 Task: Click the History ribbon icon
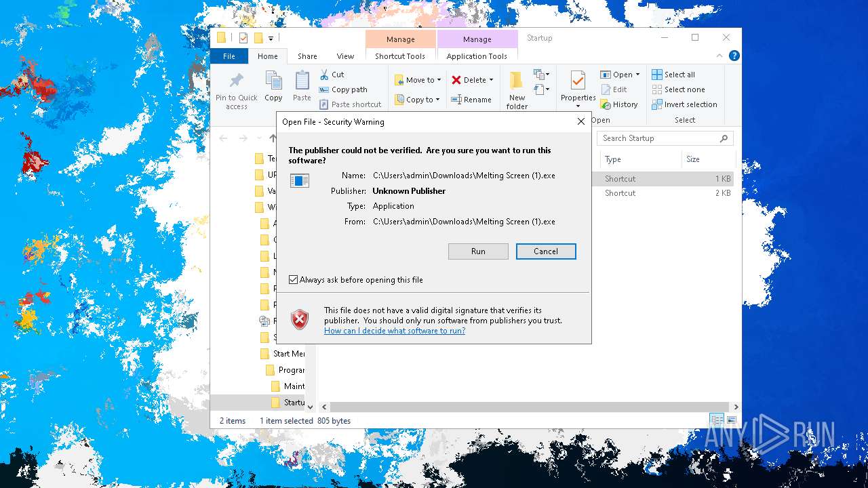[606, 105]
